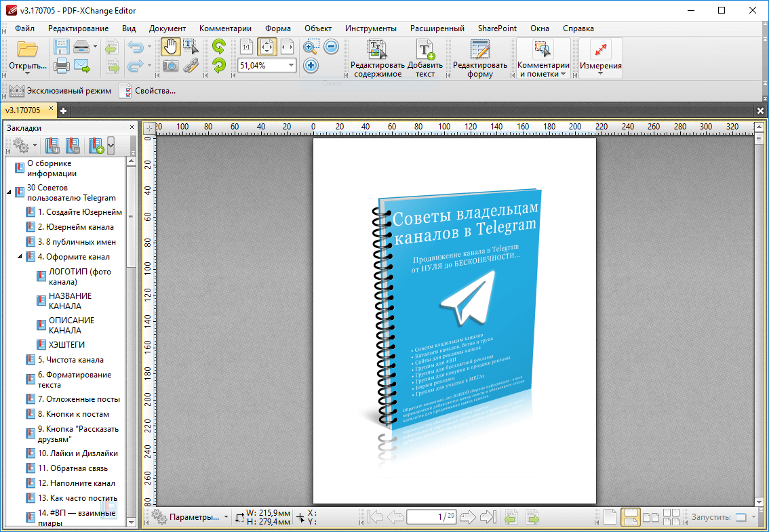Click the Redo arrow icon

[x=136, y=65]
